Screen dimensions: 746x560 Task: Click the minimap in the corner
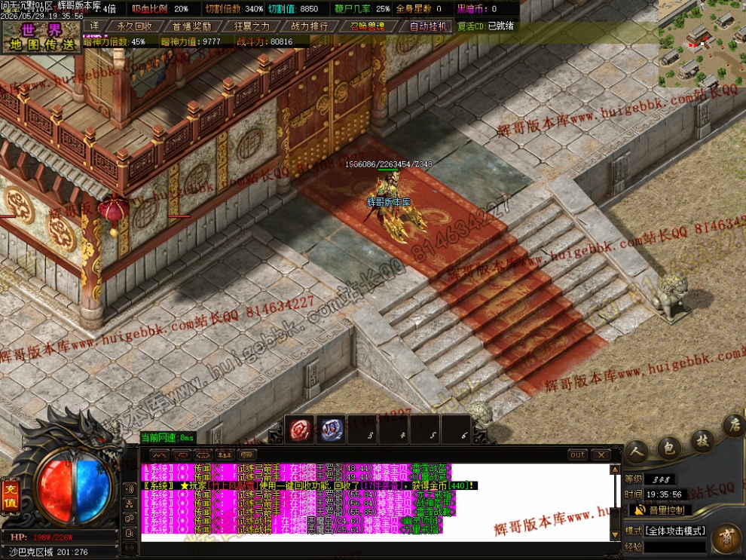[x=702, y=44]
